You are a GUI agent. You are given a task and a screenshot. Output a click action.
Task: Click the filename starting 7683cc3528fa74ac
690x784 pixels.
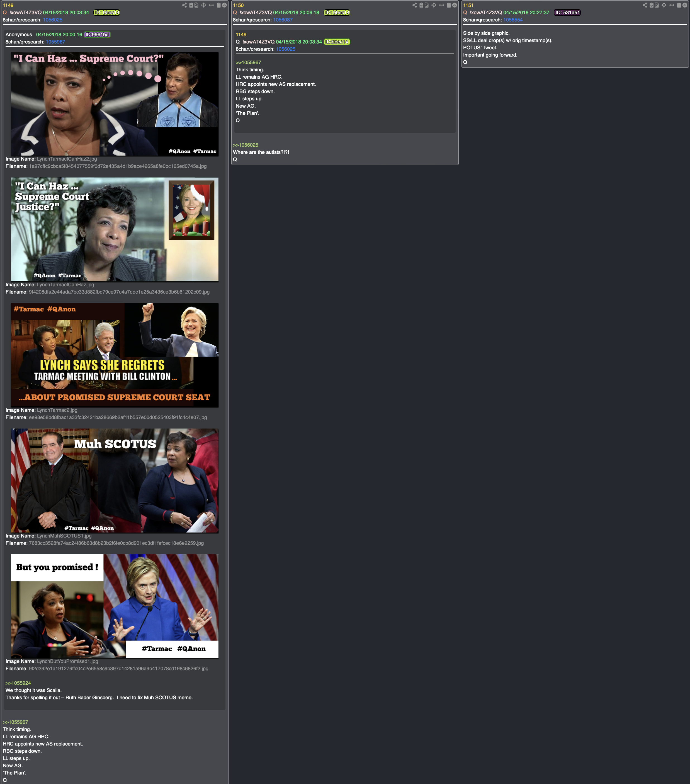point(116,543)
